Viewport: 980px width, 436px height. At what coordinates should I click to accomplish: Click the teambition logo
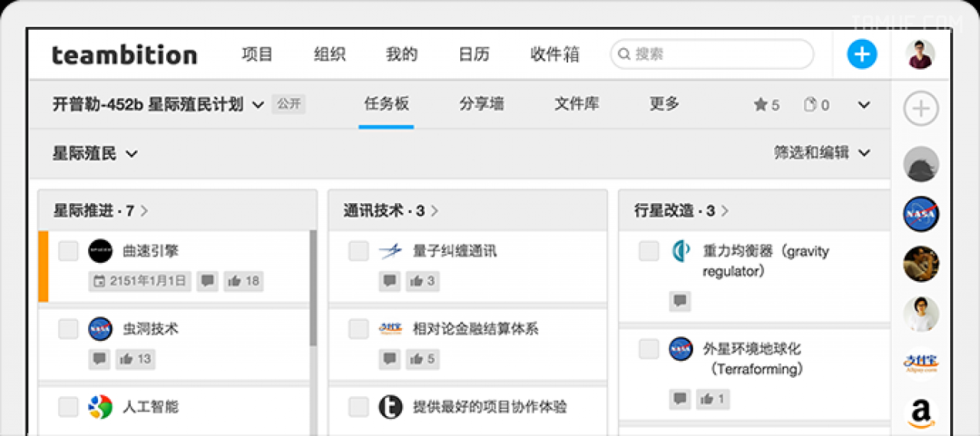tap(125, 55)
